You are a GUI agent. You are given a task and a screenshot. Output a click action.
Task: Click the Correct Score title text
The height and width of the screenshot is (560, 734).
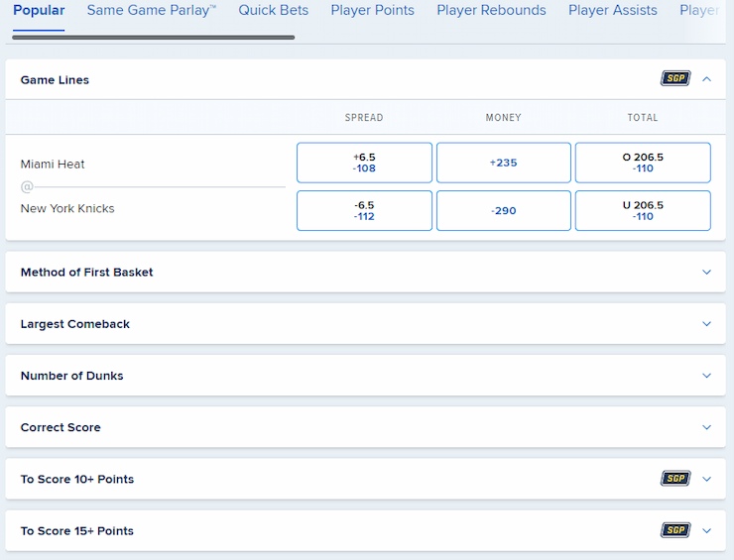tap(61, 427)
